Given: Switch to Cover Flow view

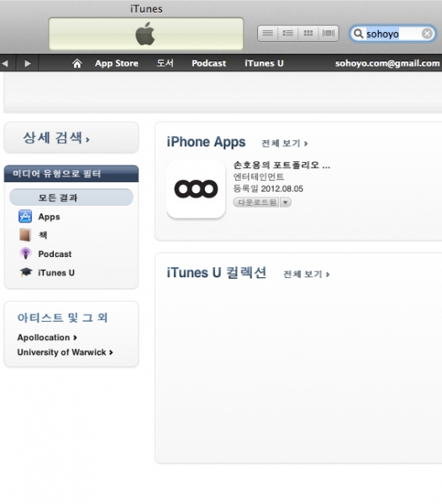Looking at the screenshot, I should pyautogui.click(x=329, y=33).
